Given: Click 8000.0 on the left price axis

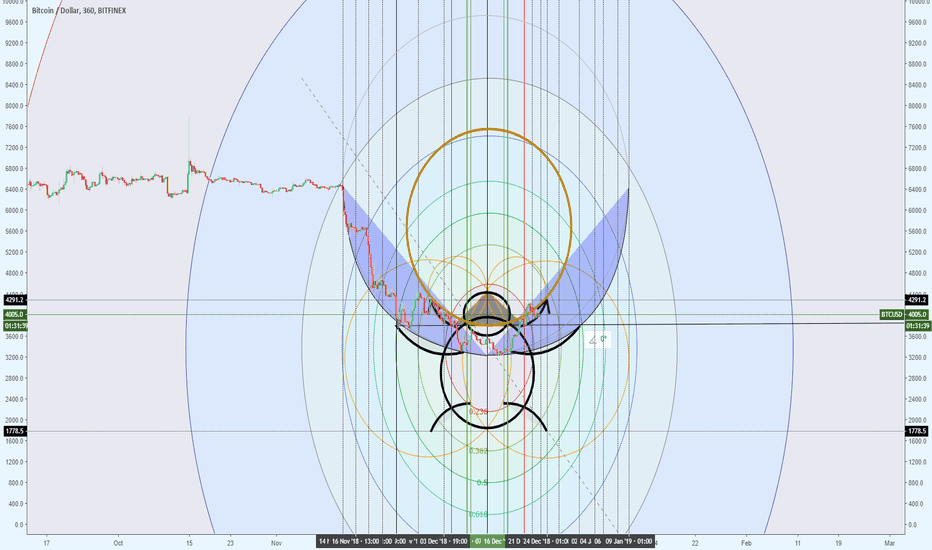Looking at the screenshot, I should [15, 106].
